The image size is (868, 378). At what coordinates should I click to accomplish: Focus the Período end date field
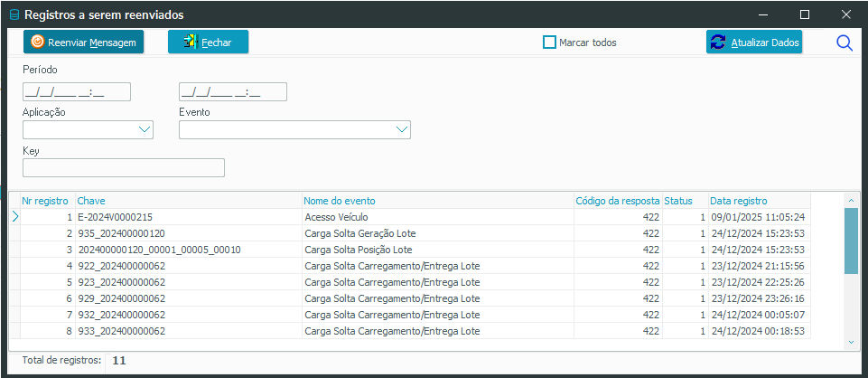point(233,91)
